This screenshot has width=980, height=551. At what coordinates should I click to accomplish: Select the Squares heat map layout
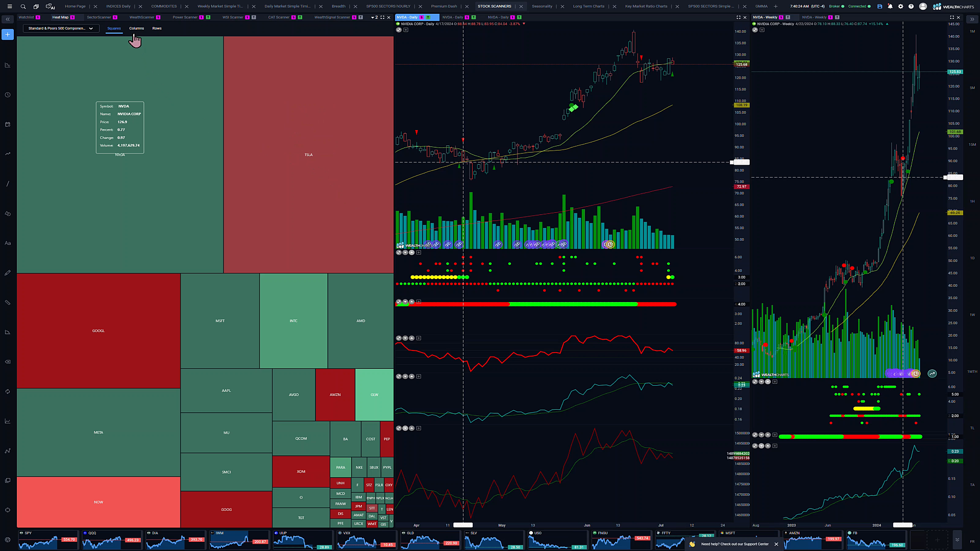(x=114, y=29)
